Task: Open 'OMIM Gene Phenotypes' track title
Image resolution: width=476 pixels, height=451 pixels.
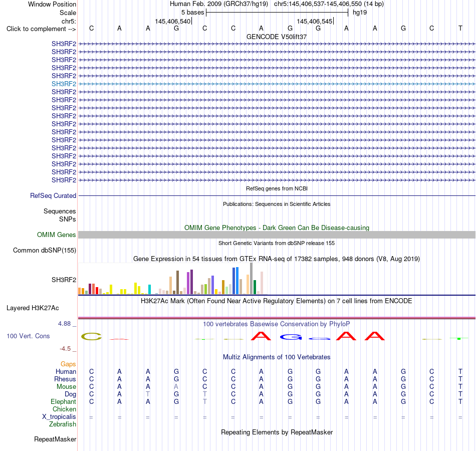Action: (277, 228)
